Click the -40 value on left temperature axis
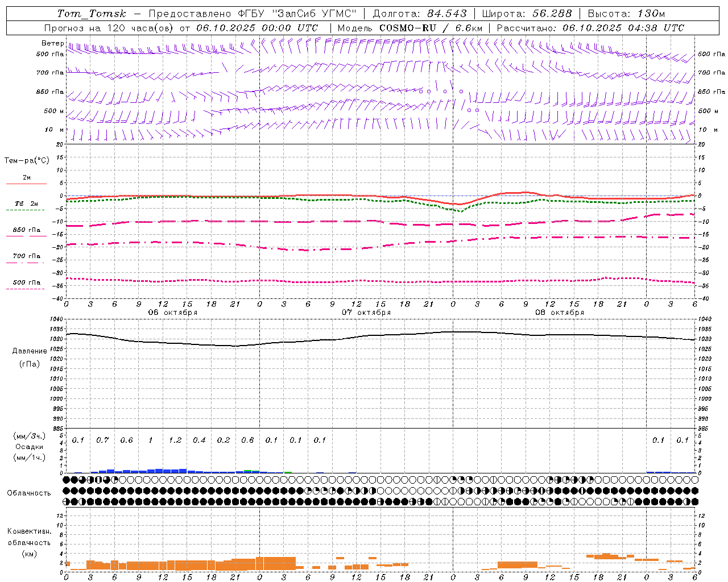This screenshot has width=728, height=582. point(59,298)
